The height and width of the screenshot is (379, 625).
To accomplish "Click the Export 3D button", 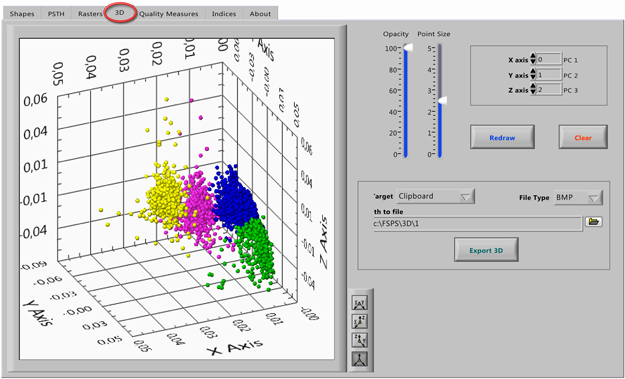I will [486, 250].
